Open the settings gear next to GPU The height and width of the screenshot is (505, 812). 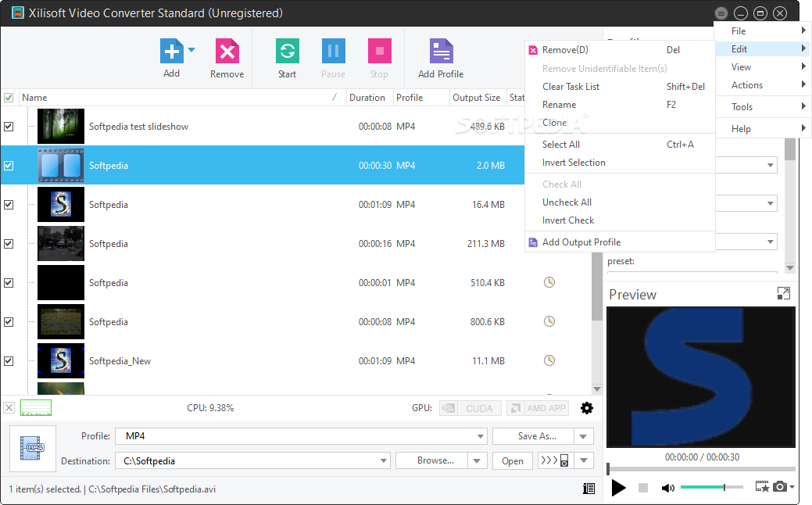(587, 408)
